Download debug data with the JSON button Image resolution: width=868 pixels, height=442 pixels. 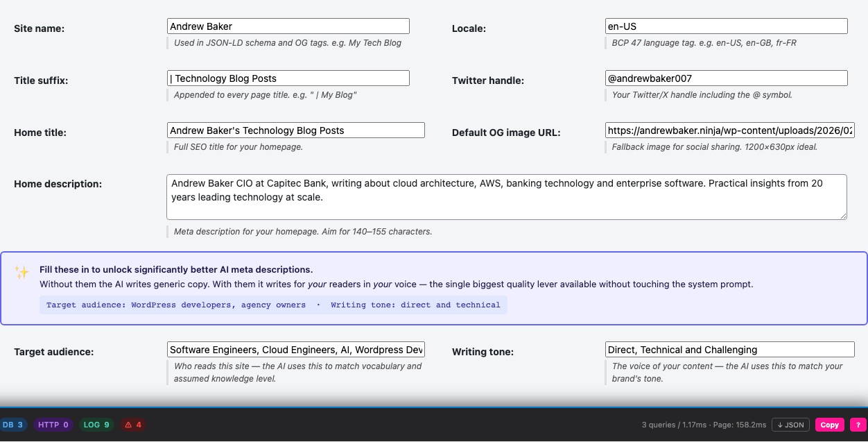790,425
